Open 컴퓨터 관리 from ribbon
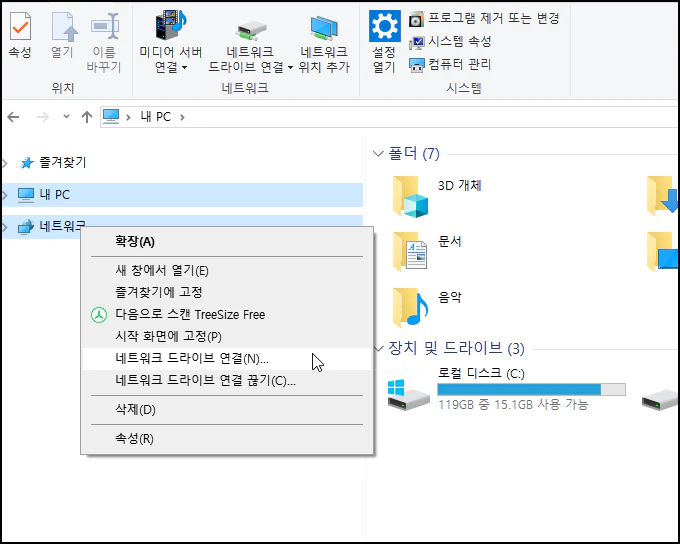Screen dimensions: 680x544 450,65
